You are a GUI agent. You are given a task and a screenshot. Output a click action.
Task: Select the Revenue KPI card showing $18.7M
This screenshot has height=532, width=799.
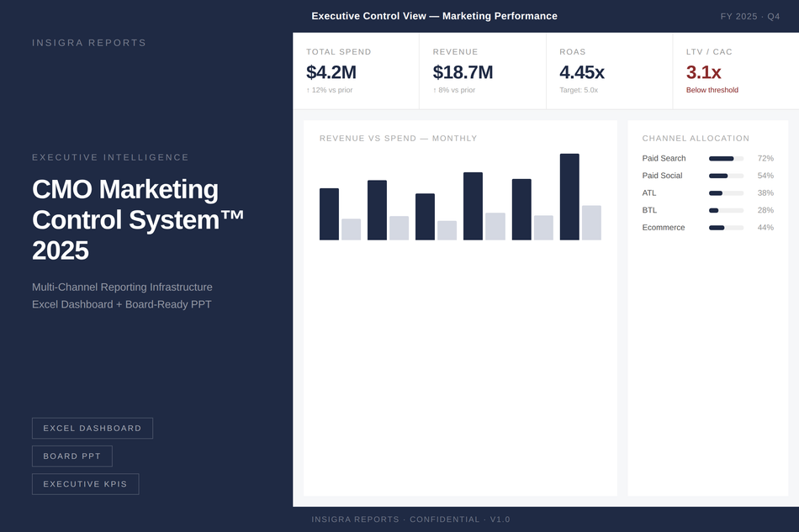(x=479, y=71)
